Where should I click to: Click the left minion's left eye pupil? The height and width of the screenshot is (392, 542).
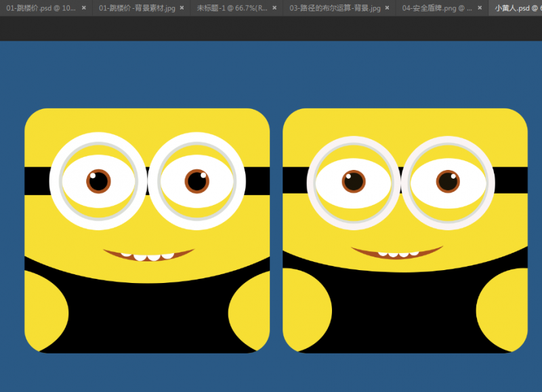point(98,181)
